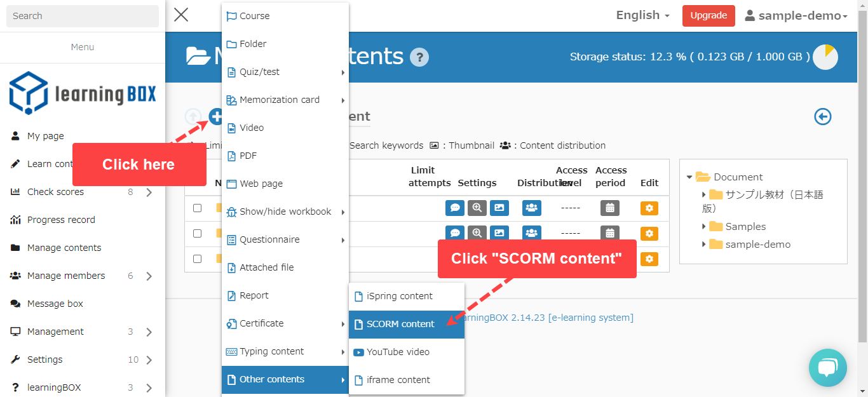Open Manage contents in sidebar

pyautogui.click(x=64, y=248)
